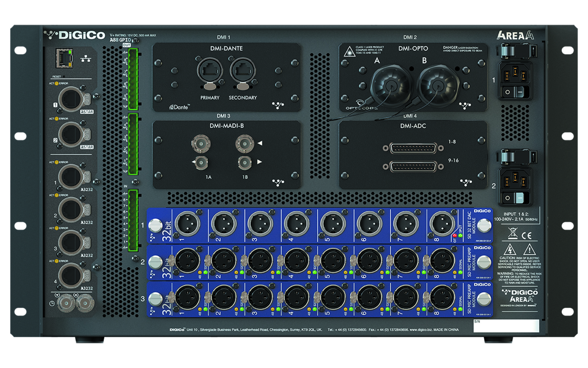Click the crossed-out wheelie bin symbol

tap(513, 233)
